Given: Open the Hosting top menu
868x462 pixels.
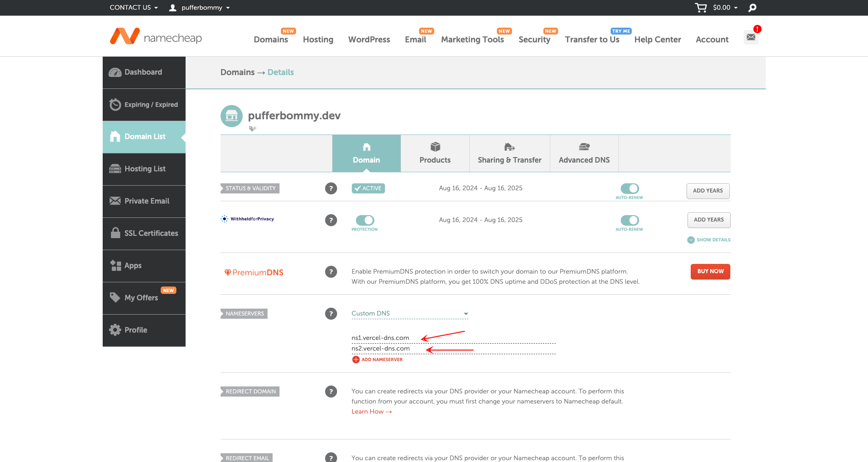Looking at the screenshot, I should coord(318,40).
